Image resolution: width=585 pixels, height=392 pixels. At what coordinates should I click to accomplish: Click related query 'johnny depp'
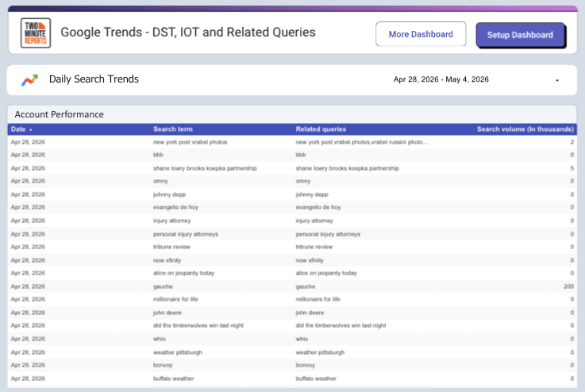[312, 194]
